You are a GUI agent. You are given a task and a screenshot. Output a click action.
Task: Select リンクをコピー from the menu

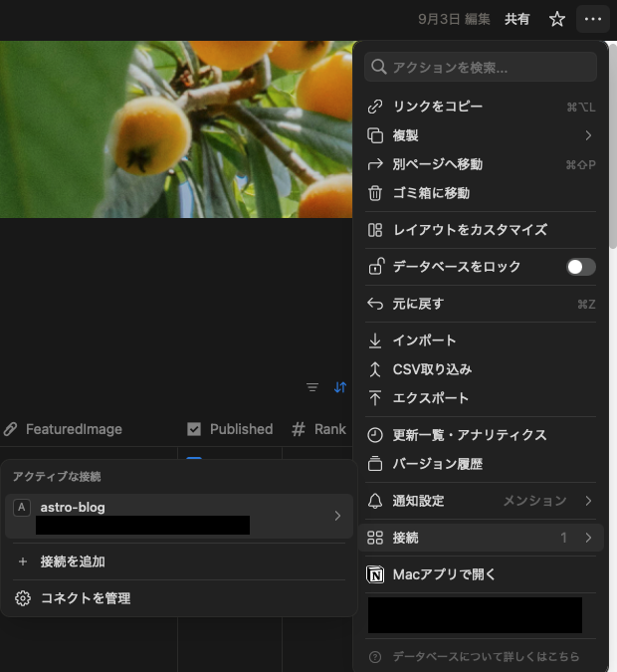tap(438, 107)
